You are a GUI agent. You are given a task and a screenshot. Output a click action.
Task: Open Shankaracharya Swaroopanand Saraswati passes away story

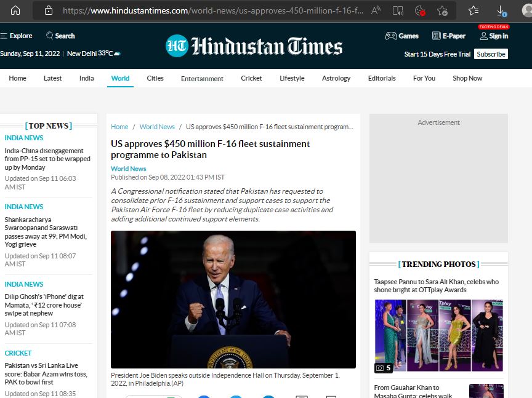(46, 232)
